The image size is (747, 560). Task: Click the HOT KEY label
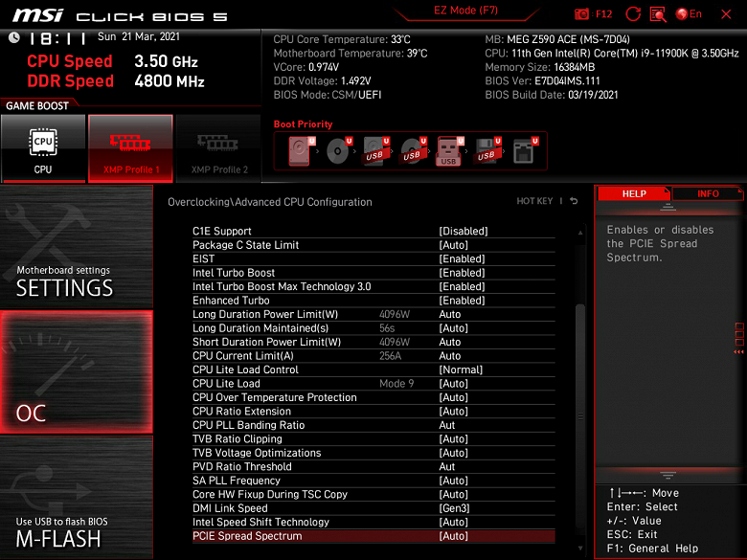pos(534,201)
